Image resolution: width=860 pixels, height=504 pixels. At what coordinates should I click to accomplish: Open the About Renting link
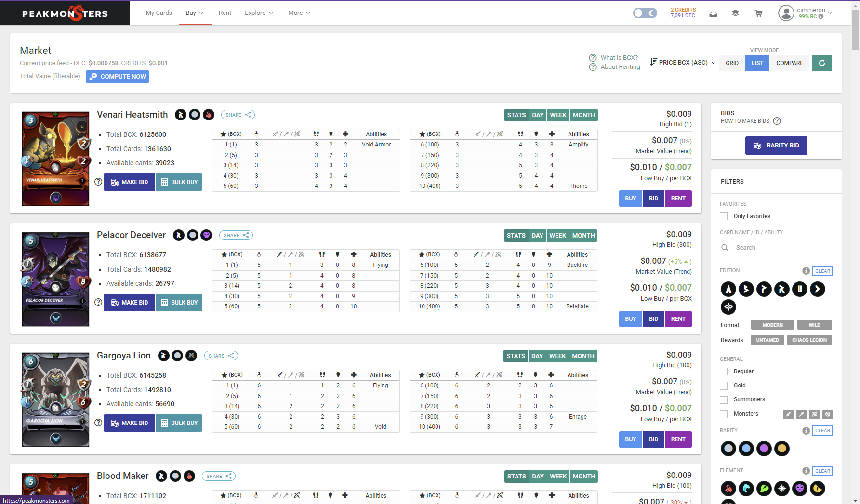620,67
